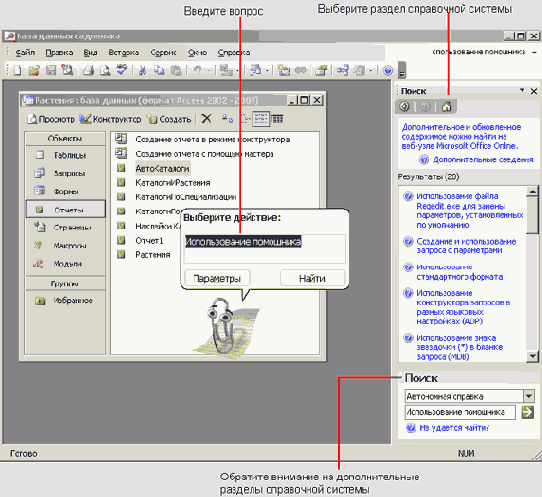This screenshot has height=497, width=542.
Task: Open the Сервис menu
Action: pyautogui.click(x=163, y=53)
